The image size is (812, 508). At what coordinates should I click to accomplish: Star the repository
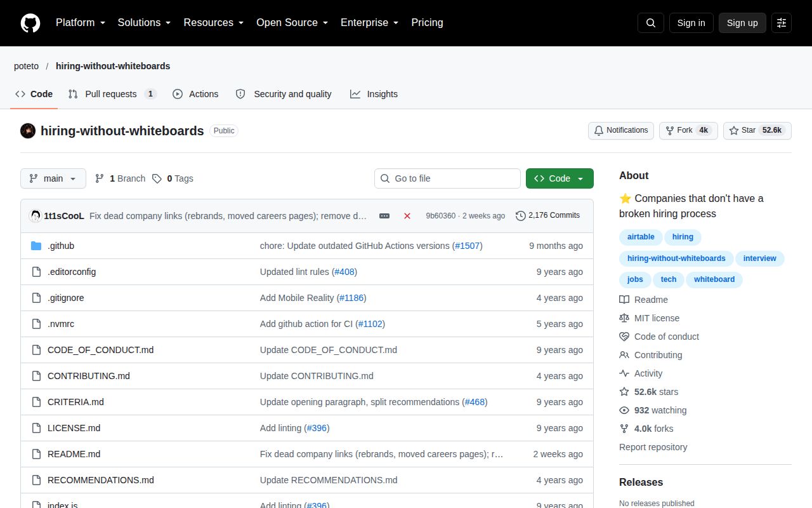(757, 130)
